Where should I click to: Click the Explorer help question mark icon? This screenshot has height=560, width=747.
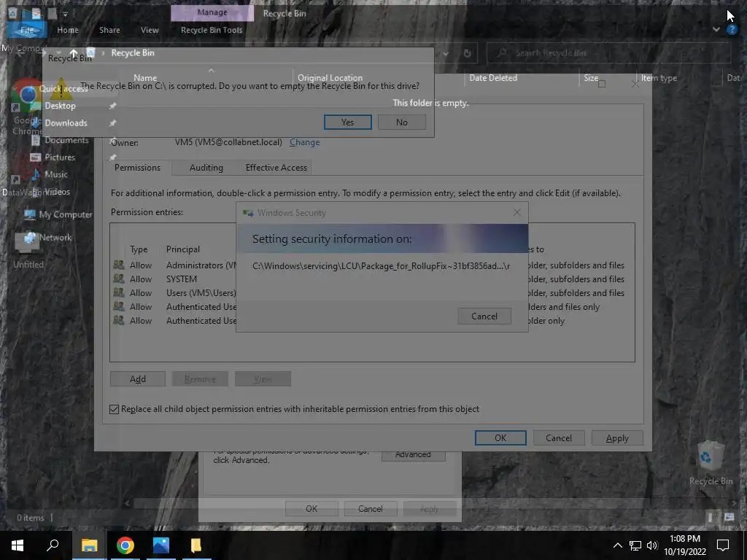[732, 29]
